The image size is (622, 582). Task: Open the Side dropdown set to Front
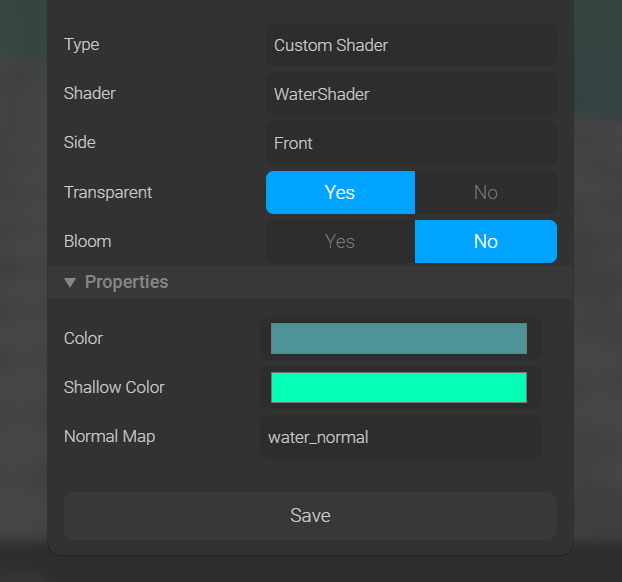[410, 143]
